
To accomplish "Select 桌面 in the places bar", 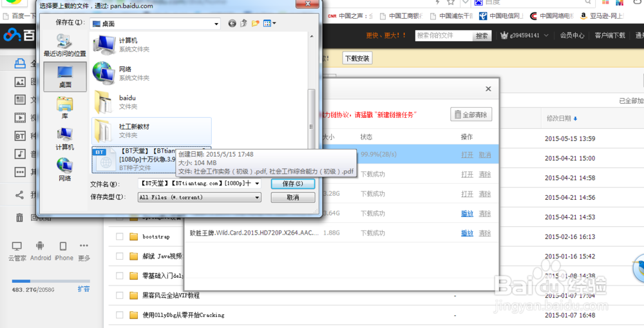I will pos(65,77).
